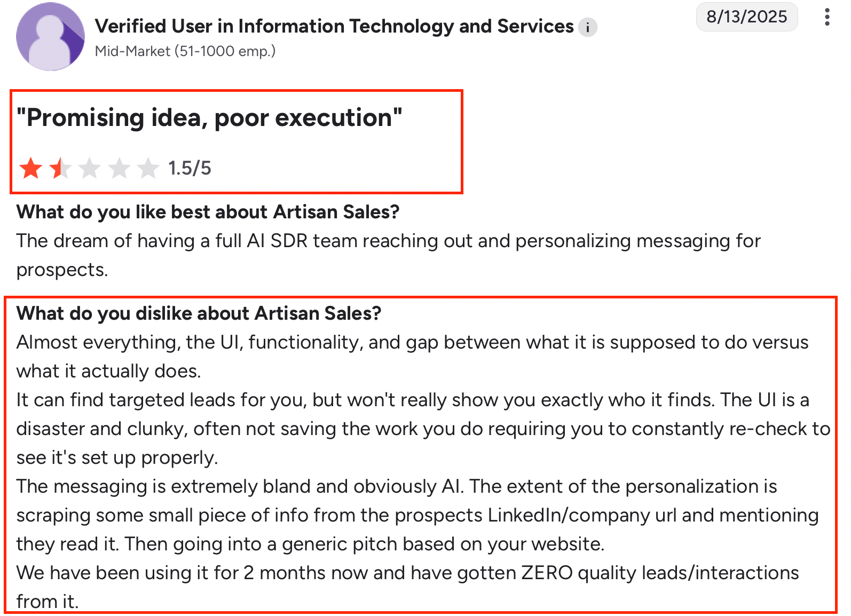Screen dimensions: 851x616
Task: Click the fourth empty star
Action: pyautogui.click(x=119, y=168)
